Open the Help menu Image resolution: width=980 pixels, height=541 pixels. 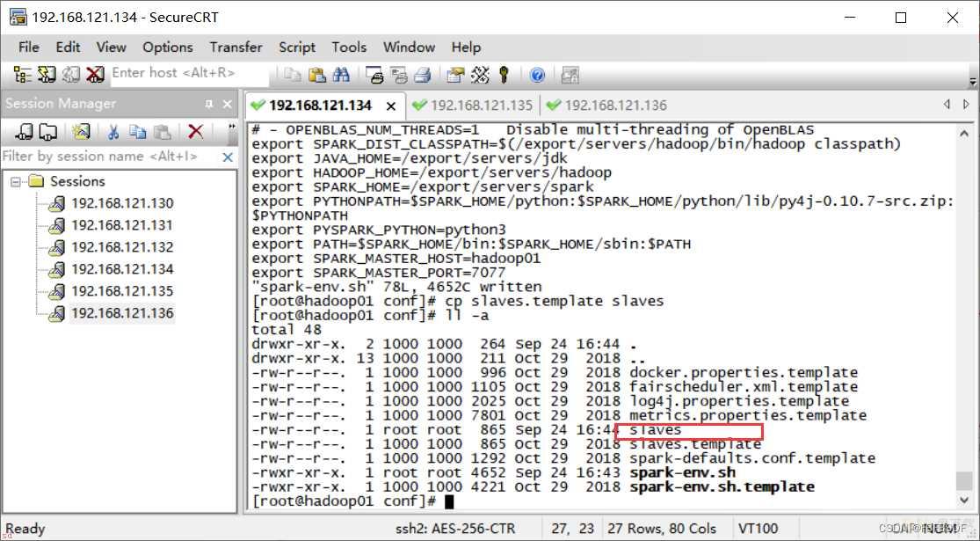[466, 47]
